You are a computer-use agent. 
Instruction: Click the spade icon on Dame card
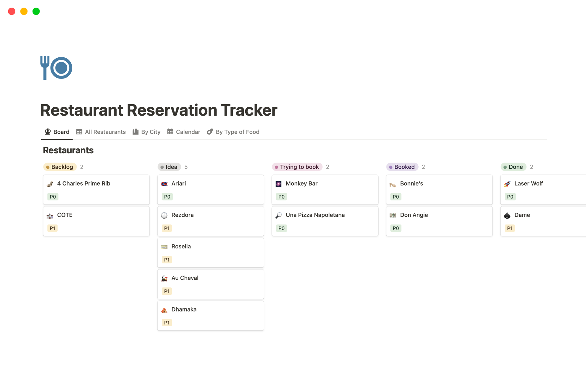(x=507, y=215)
